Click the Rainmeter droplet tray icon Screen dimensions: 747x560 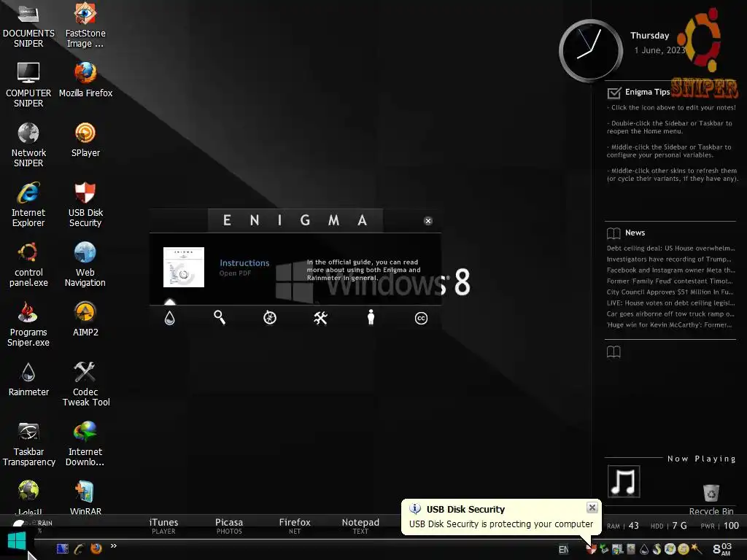pos(644,550)
